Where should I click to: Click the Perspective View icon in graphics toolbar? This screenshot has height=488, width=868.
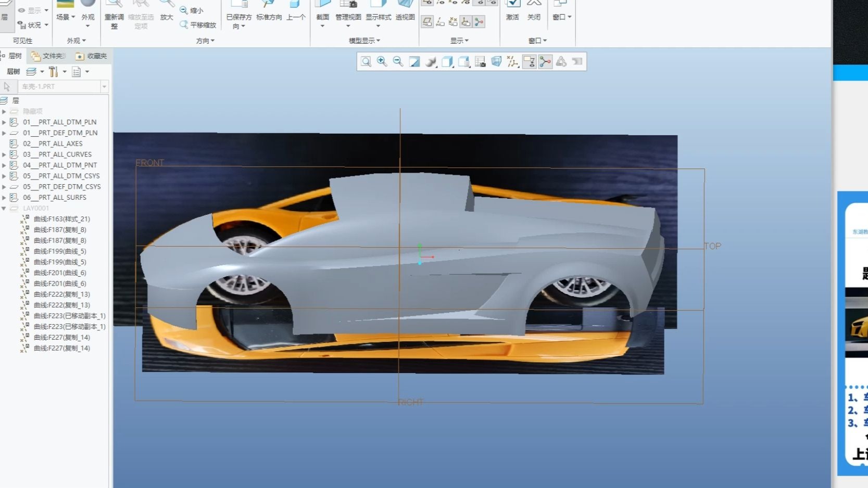(x=496, y=62)
